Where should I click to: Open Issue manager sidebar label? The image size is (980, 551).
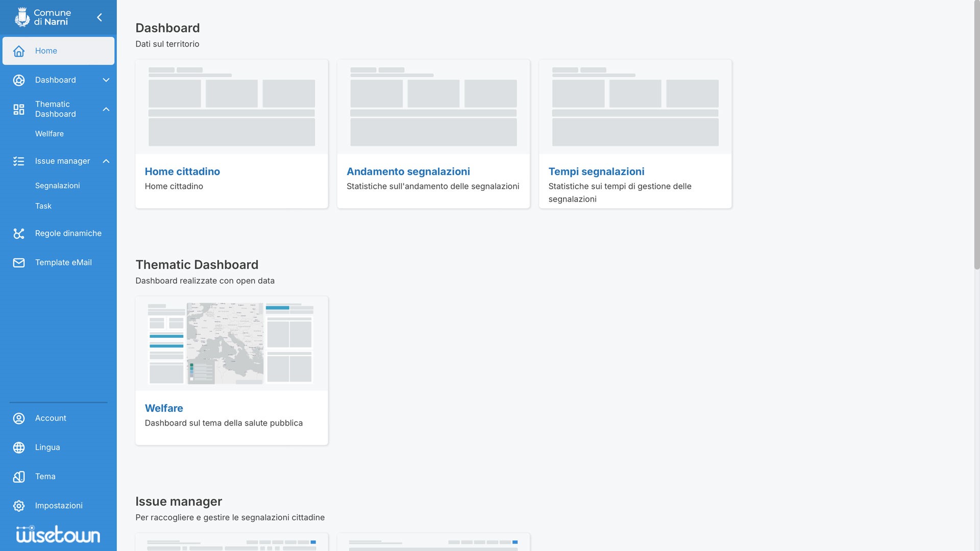point(62,161)
